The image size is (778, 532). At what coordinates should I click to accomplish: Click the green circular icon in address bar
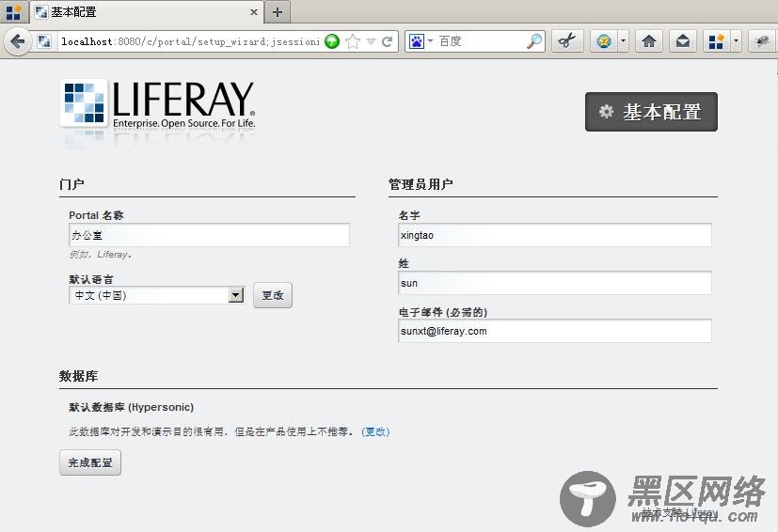click(332, 41)
